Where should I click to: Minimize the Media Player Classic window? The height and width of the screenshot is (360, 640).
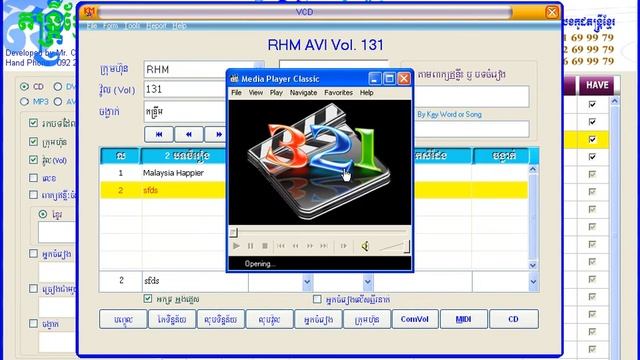pyautogui.click(x=375, y=78)
